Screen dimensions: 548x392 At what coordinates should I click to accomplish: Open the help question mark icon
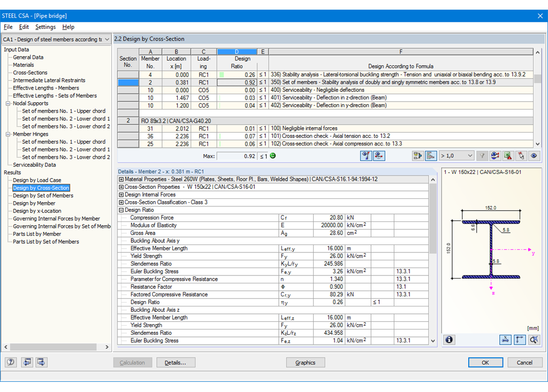(10, 362)
